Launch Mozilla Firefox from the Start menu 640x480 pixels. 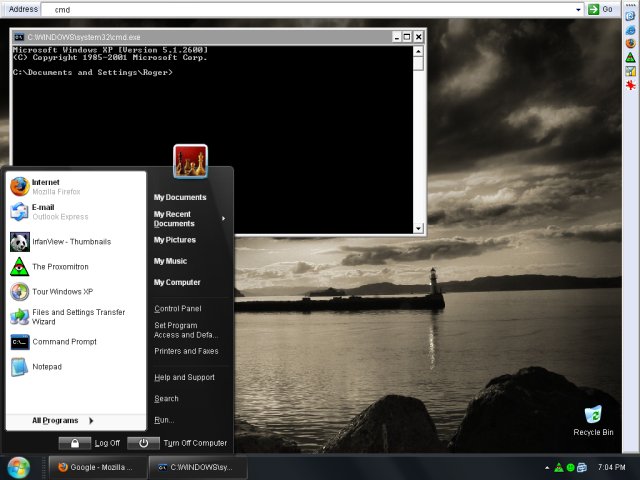(45, 186)
